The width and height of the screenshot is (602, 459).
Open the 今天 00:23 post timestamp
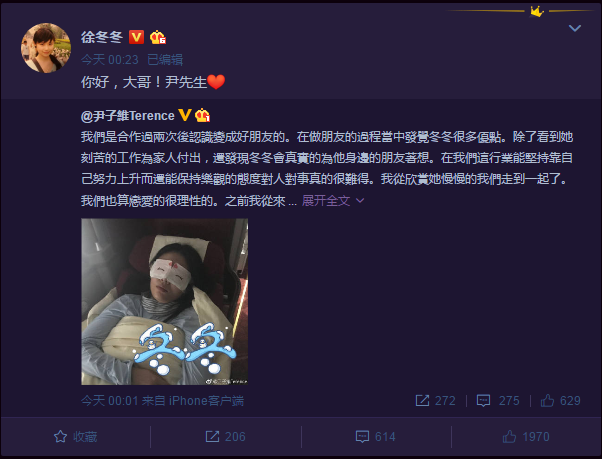pyautogui.click(x=110, y=60)
